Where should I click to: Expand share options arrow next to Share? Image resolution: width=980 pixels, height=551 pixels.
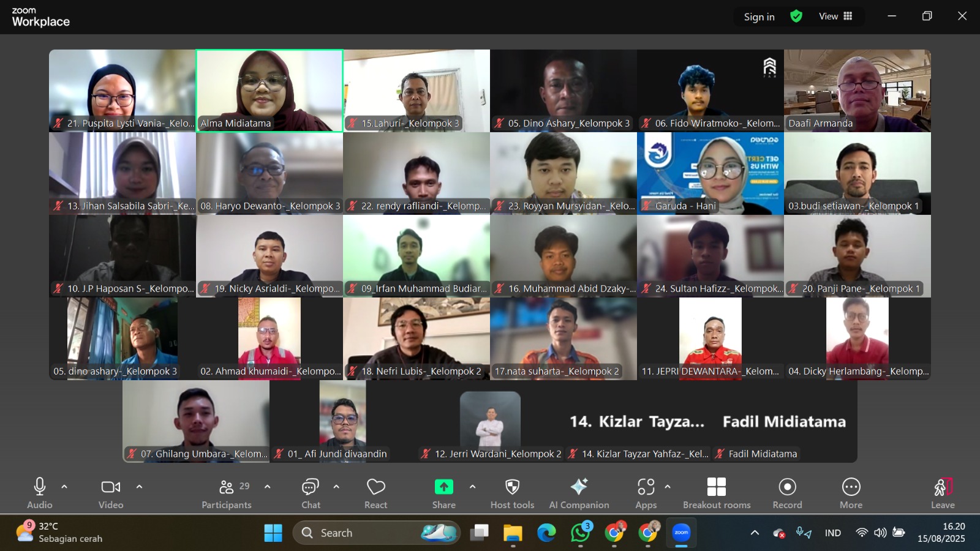[472, 487]
